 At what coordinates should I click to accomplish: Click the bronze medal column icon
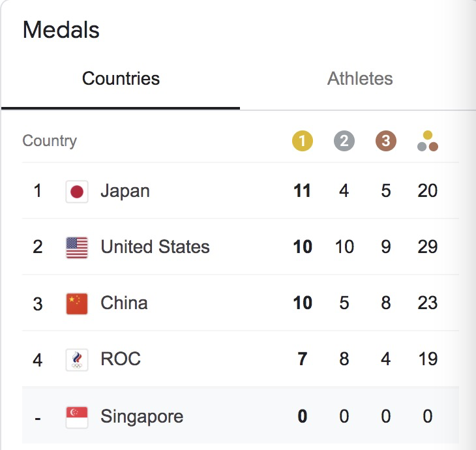[x=386, y=141]
